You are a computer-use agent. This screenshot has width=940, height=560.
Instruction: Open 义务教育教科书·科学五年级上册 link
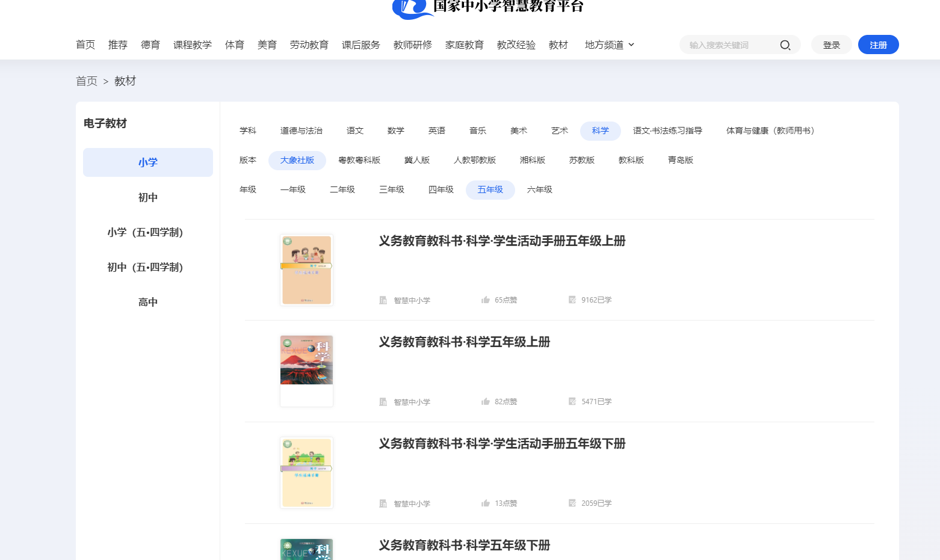[x=463, y=342]
